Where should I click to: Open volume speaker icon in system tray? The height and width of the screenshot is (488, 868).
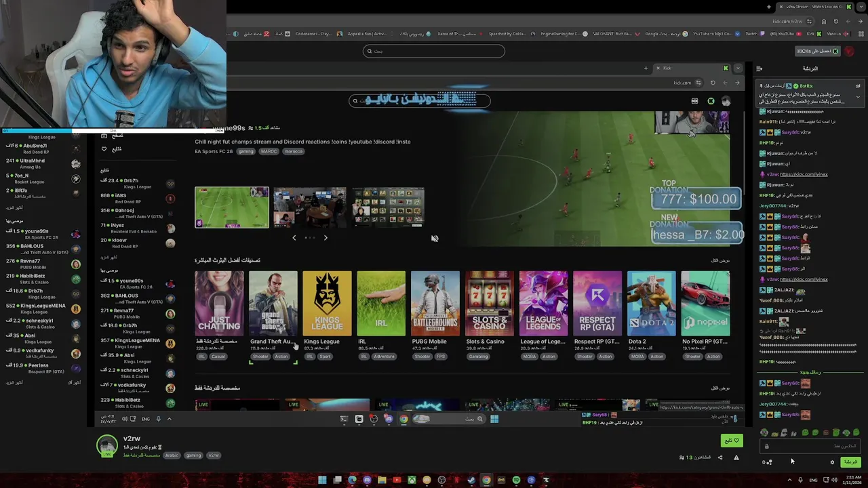click(834, 480)
